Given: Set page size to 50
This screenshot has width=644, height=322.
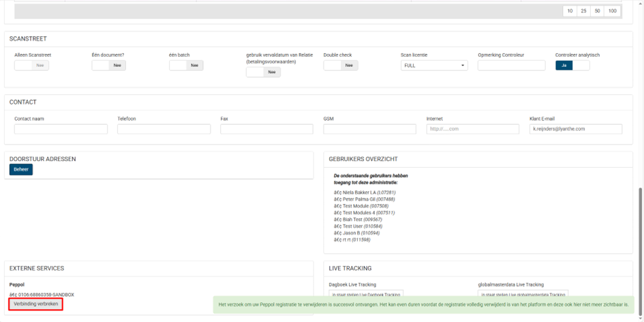Looking at the screenshot, I should [x=597, y=11].
